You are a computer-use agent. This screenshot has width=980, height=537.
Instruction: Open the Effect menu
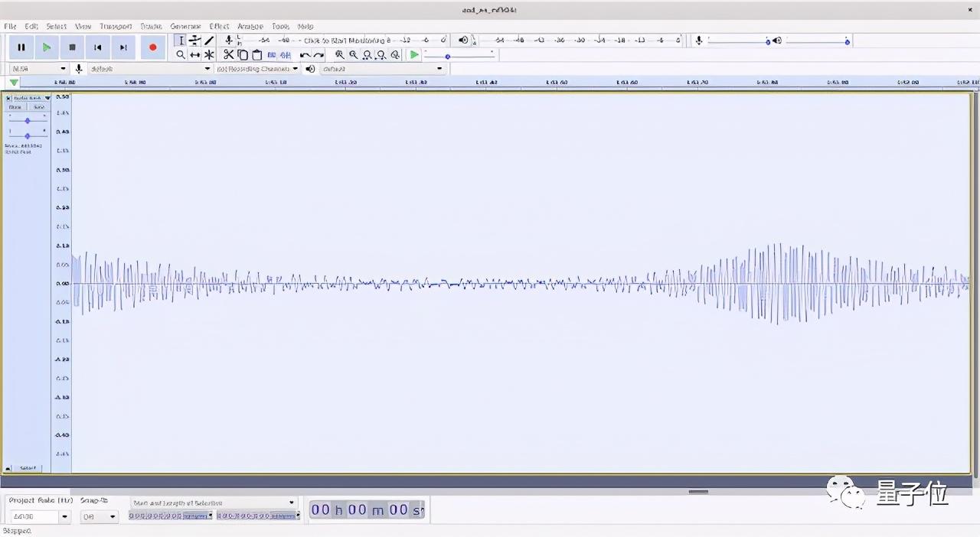(x=219, y=26)
